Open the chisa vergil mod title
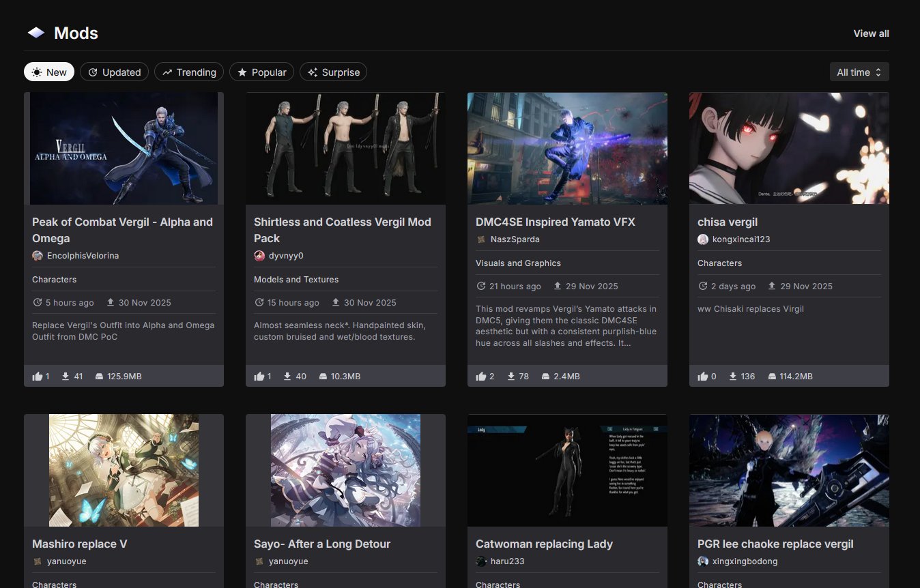The width and height of the screenshot is (920, 588). coord(728,222)
